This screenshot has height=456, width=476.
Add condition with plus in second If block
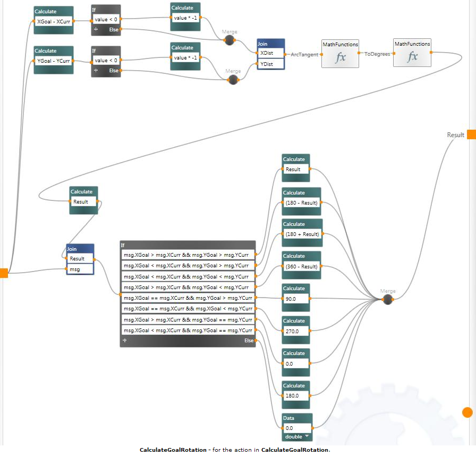coord(96,70)
